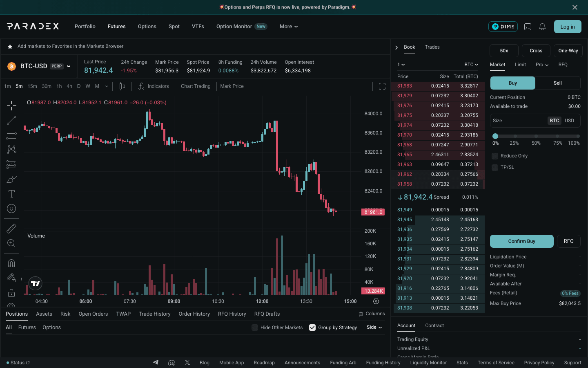Enable the Reduce Only checkbox
The image size is (588, 368).
coord(495,156)
